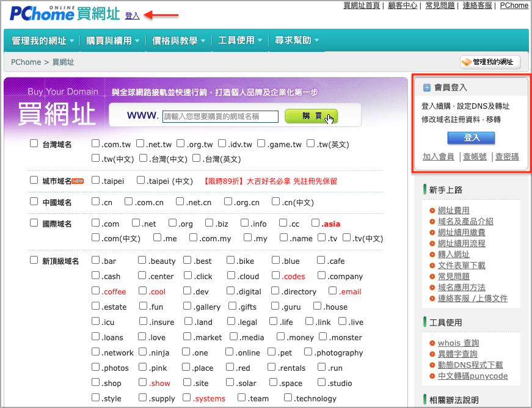Open the 中文轉碼punycode link
The width and height of the screenshot is (532, 408).
point(473,376)
